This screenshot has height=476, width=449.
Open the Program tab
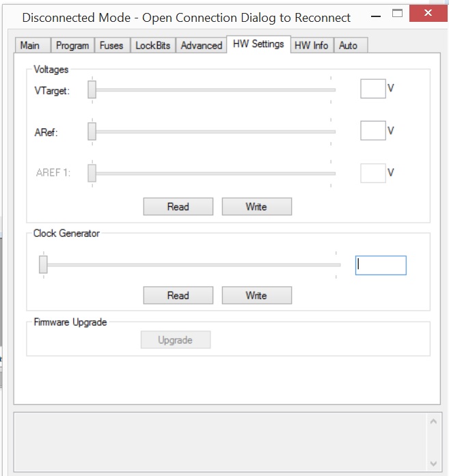pyautogui.click(x=72, y=46)
